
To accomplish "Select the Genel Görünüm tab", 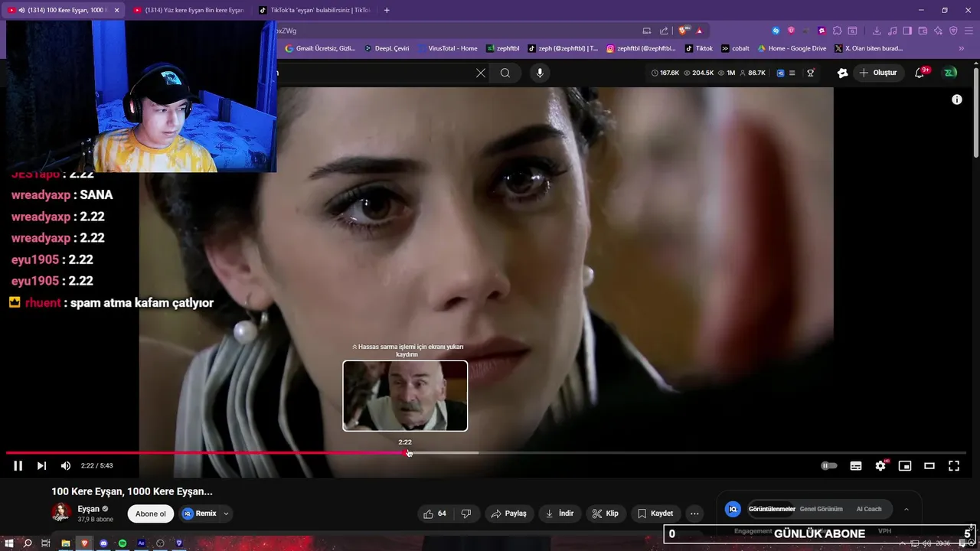I will click(821, 509).
